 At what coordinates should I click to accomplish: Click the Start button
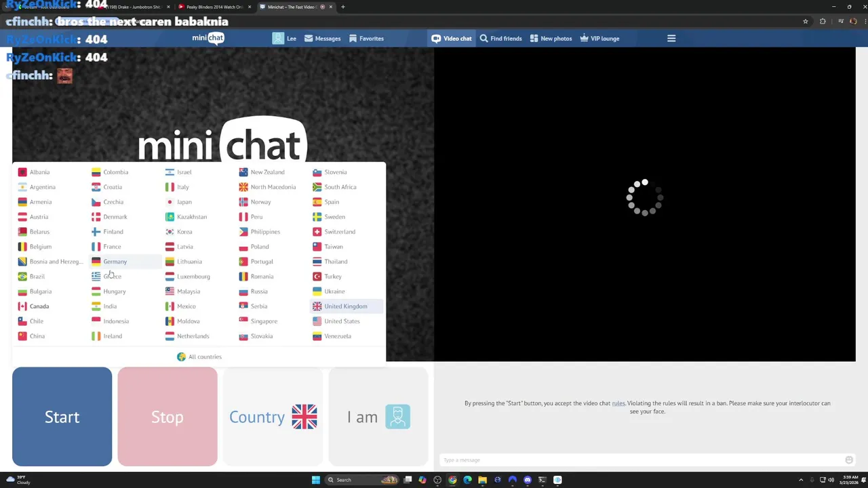(62, 417)
